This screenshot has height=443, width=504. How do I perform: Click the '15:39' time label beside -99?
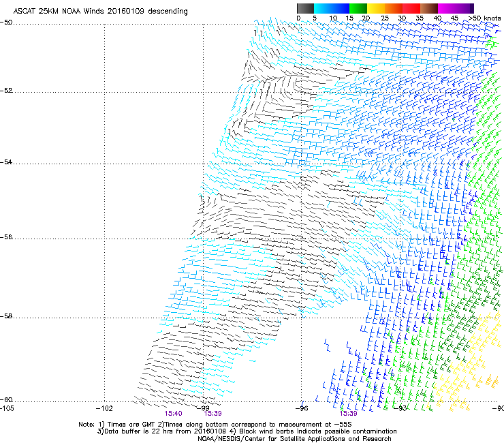[x=212, y=414]
